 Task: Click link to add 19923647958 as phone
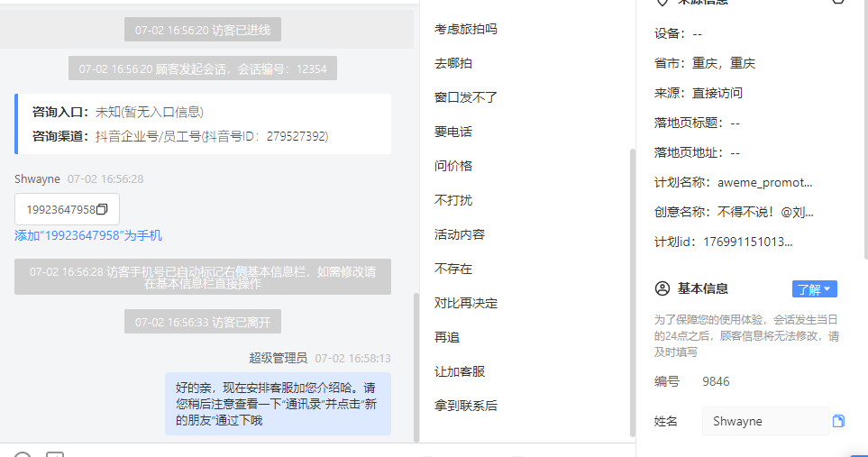(x=88, y=235)
